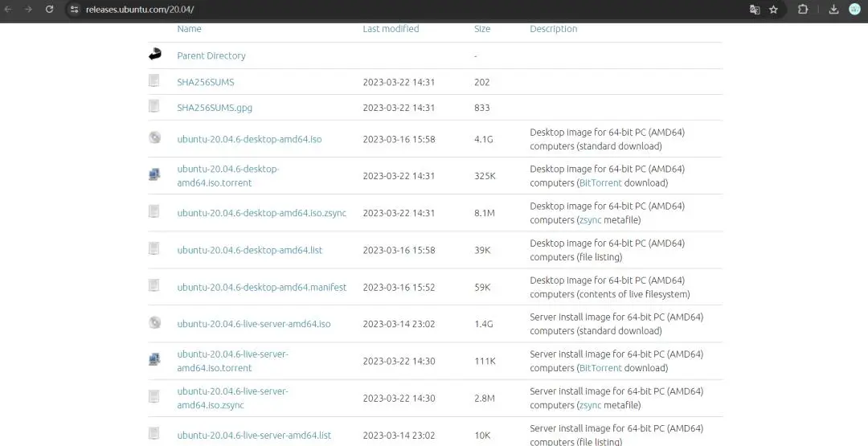This screenshot has width=868, height=446.
Task: Open the SHA256SUMS file link
Action: [206, 82]
